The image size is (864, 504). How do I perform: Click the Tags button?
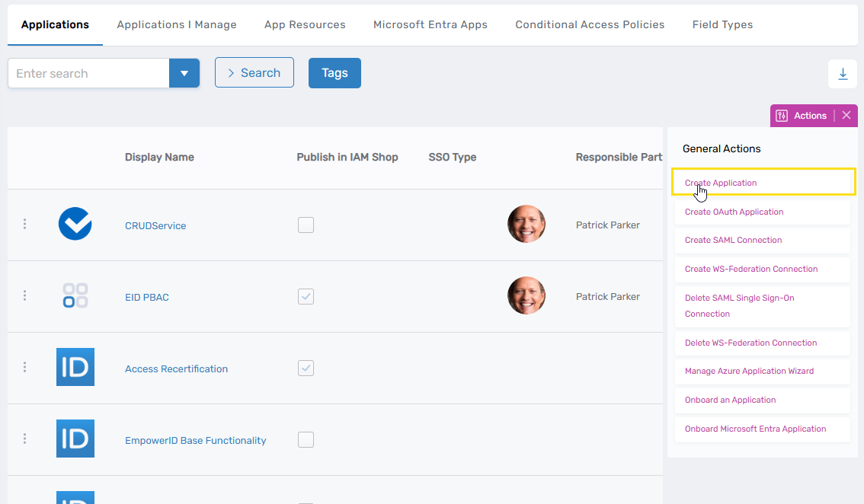pyautogui.click(x=334, y=73)
